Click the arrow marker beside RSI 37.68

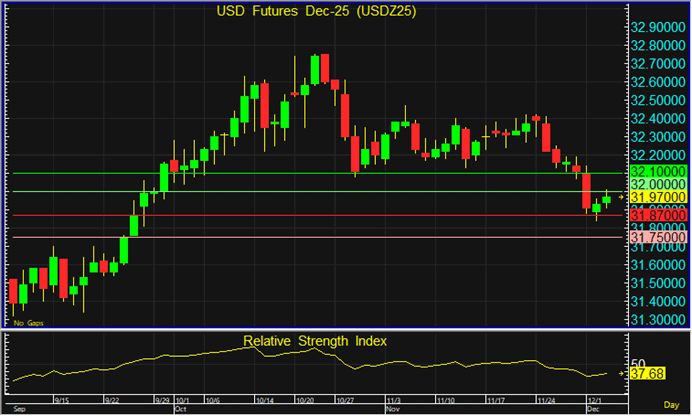click(x=622, y=374)
